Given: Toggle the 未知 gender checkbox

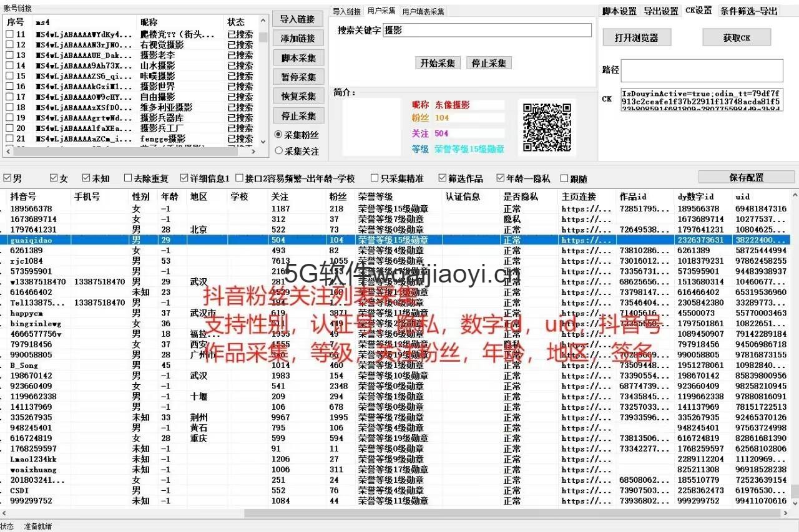Looking at the screenshot, I should pyautogui.click(x=86, y=178).
